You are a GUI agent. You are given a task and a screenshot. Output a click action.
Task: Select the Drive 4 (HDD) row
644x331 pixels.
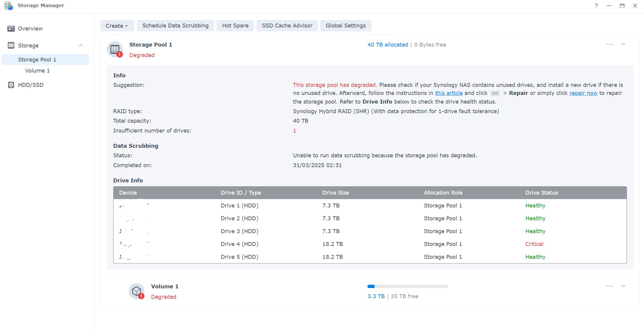tap(370, 244)
